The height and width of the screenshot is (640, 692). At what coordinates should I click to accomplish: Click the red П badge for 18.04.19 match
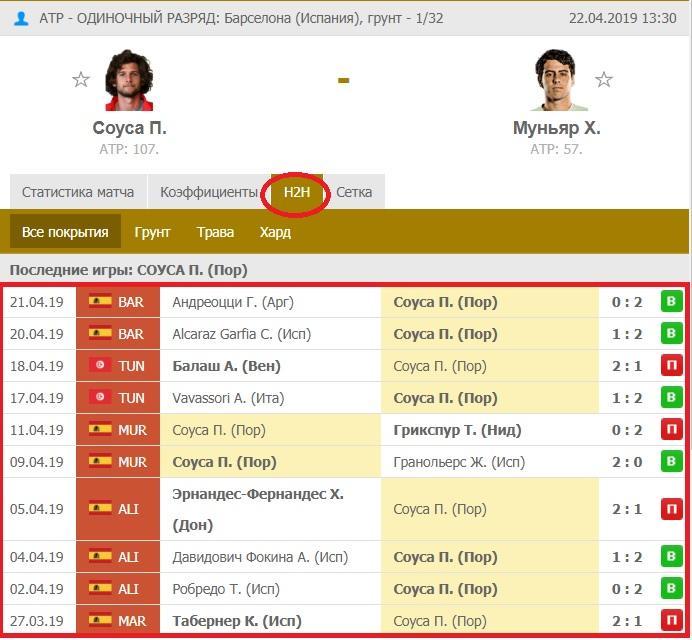(x=671, y=365)
